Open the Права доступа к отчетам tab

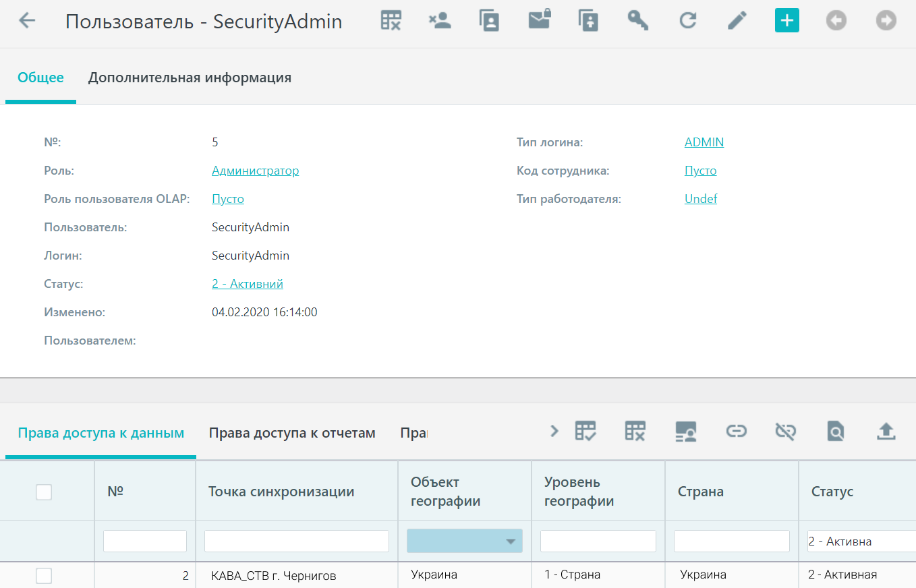click(x=292, y=433)
